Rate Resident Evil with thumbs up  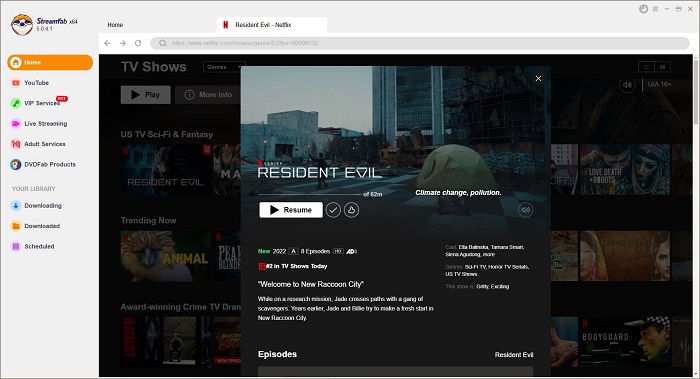click(351, 210)
